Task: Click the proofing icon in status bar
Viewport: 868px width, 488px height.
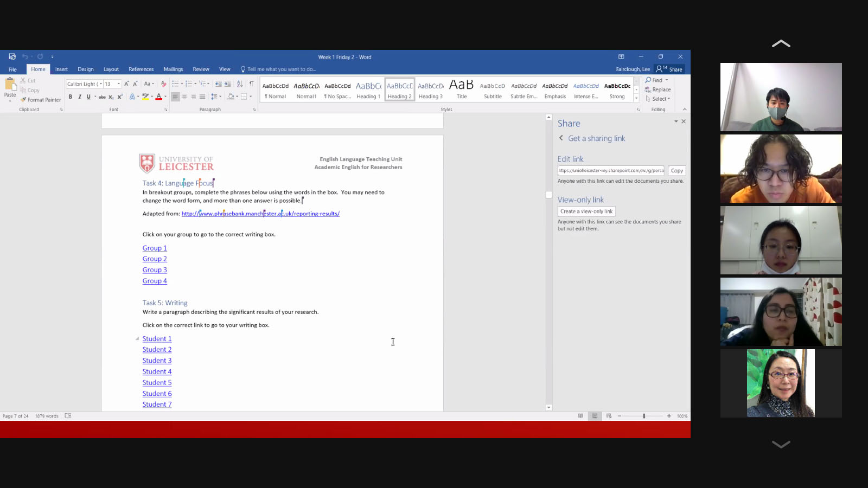Action: tap(68, 416)
